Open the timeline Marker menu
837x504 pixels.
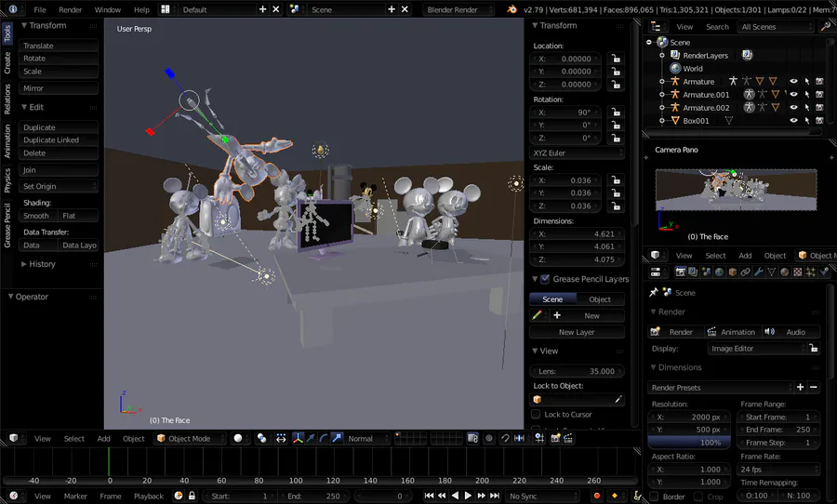[x=75, y=496]
